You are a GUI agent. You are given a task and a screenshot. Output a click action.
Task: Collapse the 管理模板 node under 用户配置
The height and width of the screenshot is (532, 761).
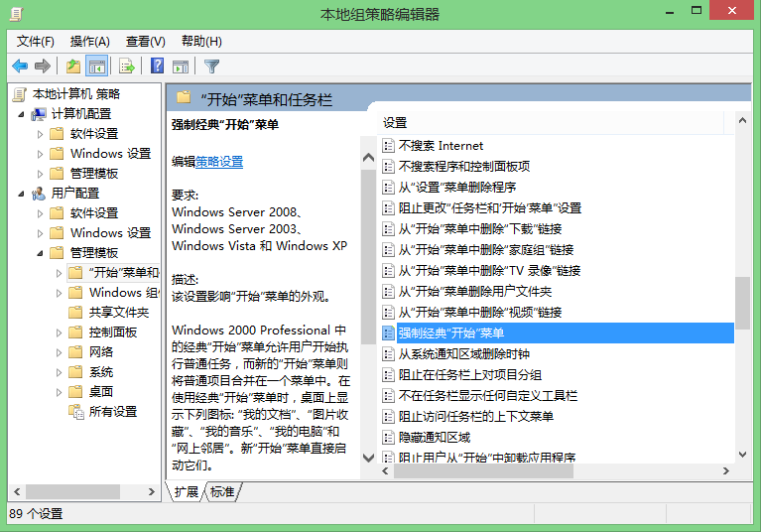(x=41, y=253)
